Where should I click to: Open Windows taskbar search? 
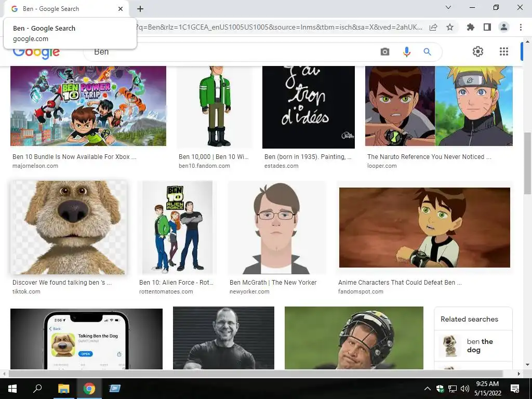37,388
